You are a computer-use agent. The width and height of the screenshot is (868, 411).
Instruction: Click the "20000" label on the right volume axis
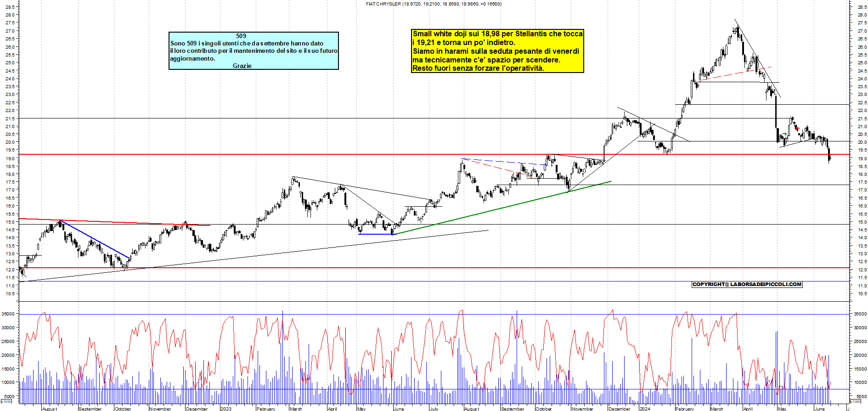coord(860,355)
